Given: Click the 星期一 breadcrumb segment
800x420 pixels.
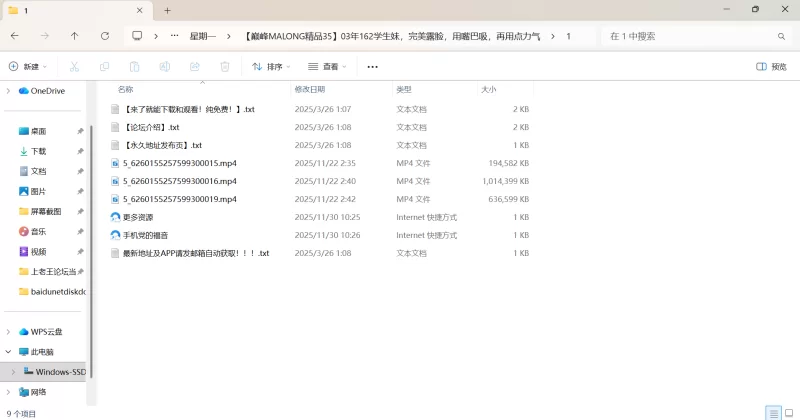Looking at the screenshot, I should coord(203,36).
